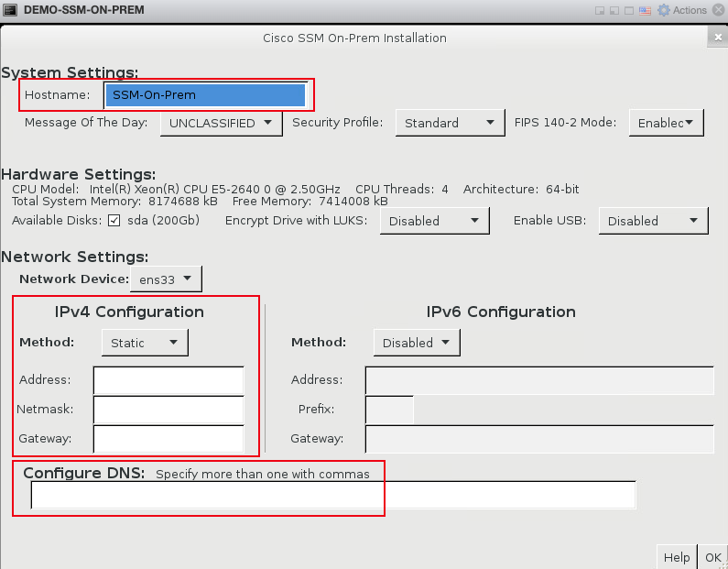Viewport: 728px width, 569px height.
Task: Click the OK button
Action: 712,557
